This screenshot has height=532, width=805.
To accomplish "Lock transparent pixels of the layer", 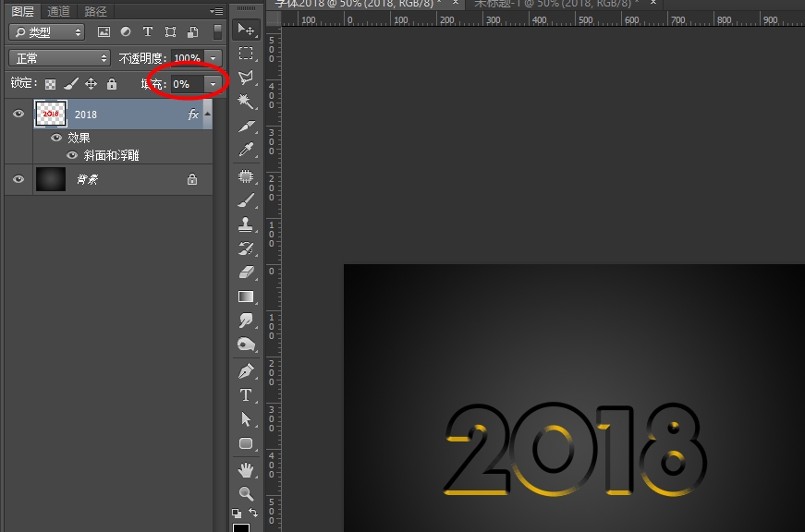I will tap(50, 84).
